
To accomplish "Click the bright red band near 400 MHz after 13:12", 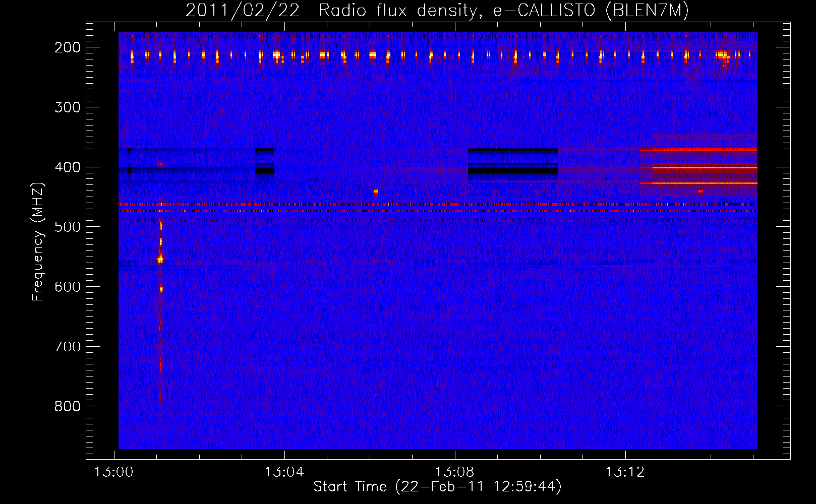I will pos(705,168).
